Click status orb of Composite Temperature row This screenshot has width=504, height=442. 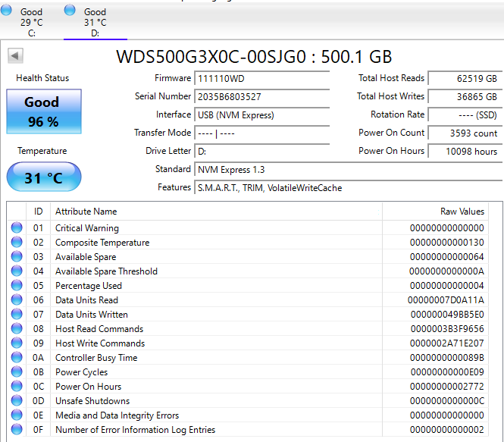tap(17, 242)
